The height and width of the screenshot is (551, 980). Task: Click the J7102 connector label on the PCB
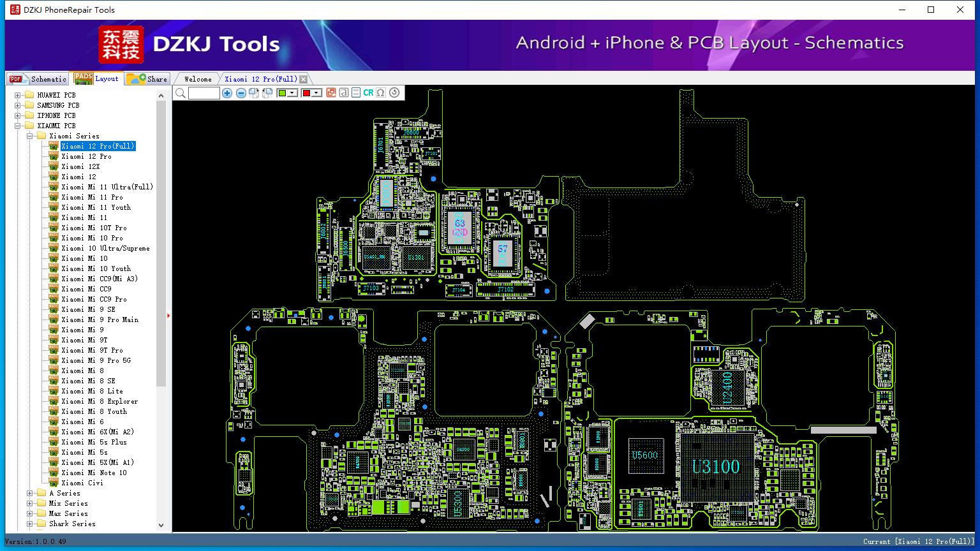click(505, 290)
